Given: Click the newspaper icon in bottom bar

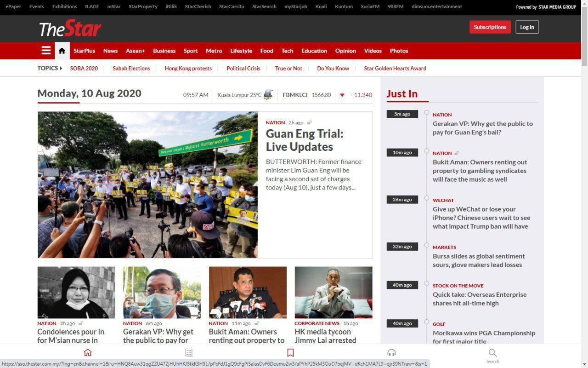Looking at the screenshot, I should [x=189, y=353].
